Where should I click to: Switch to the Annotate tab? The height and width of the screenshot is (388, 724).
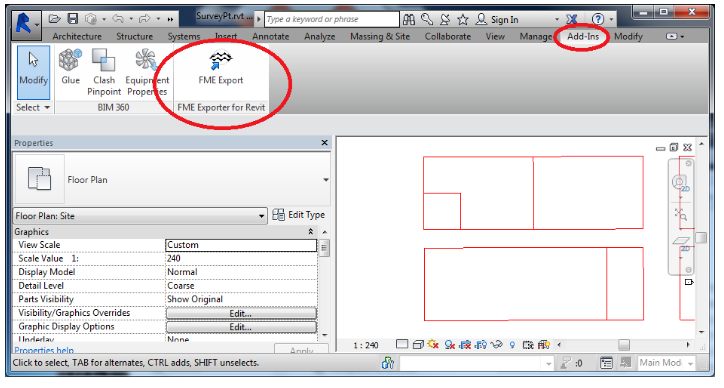point(271,36)
